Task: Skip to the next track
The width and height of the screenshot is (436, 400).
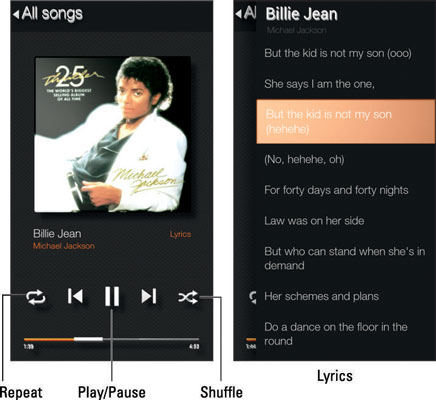Action: point(149,296)
